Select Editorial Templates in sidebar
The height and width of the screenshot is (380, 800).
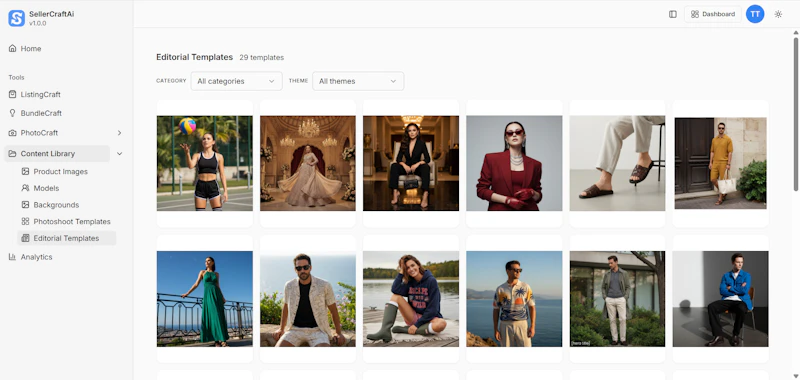coord(66,238)
